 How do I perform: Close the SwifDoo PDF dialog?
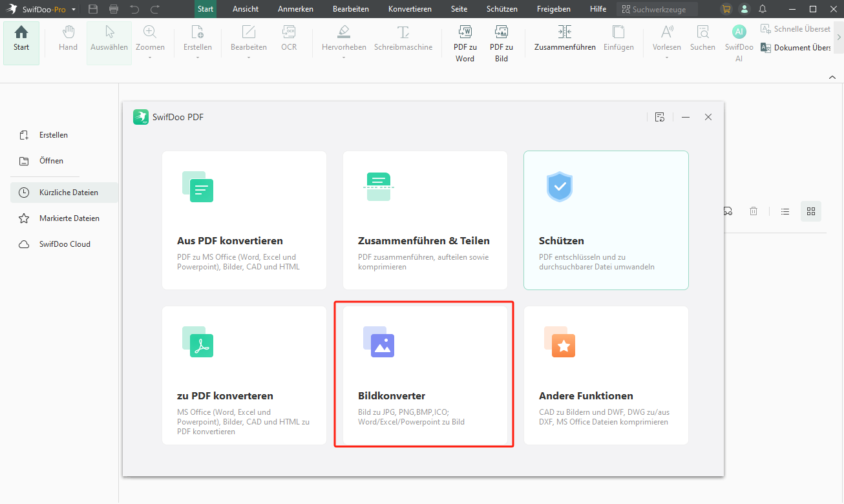[708, 117]
